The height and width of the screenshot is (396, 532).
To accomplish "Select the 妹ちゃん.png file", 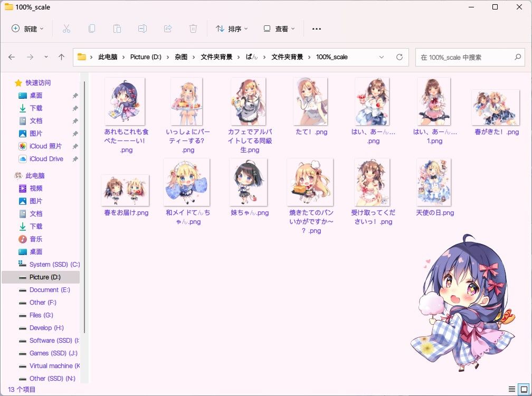I will tap(249, 187).
